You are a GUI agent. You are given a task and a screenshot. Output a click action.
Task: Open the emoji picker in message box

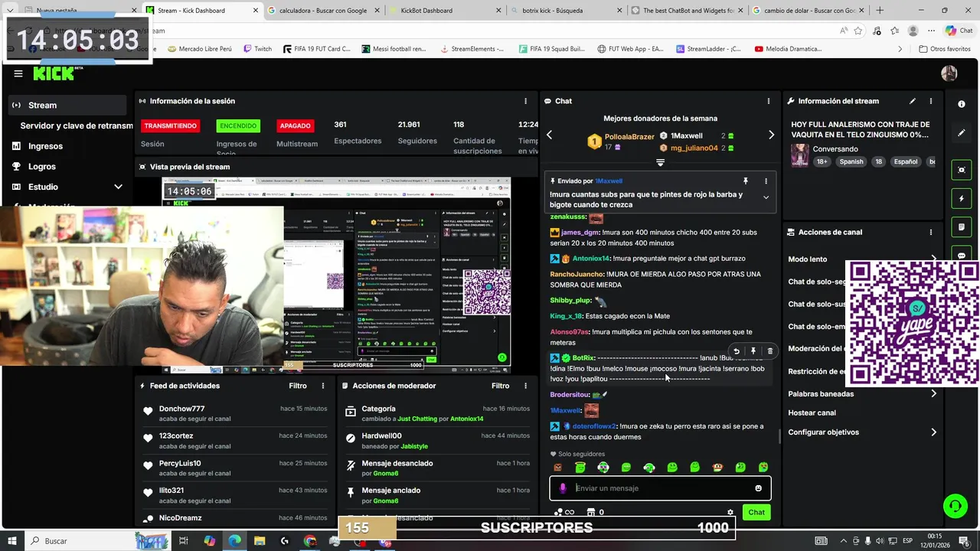click(x=759, y=488)
